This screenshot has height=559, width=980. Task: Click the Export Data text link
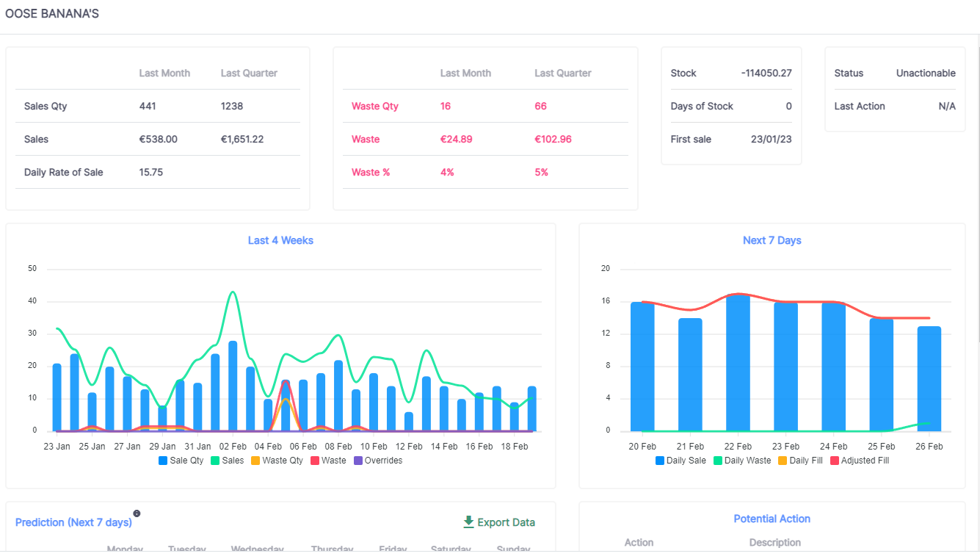(506, 523)
